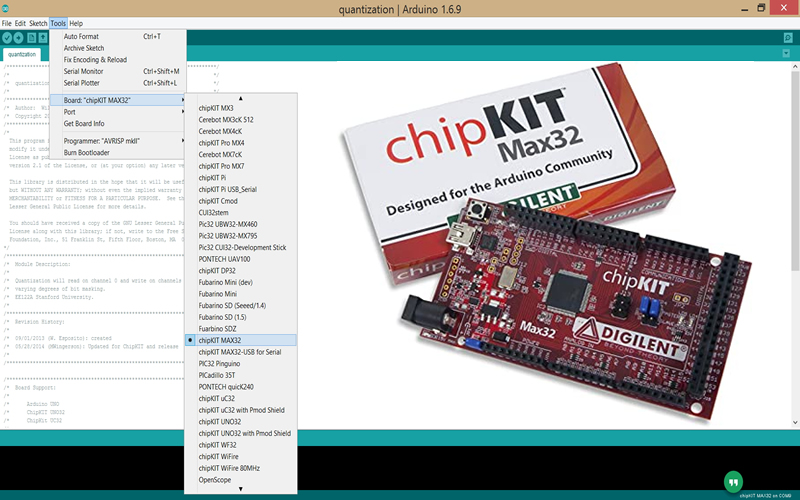Click the board list scroll-up arrow
The width and height of the screenshot is (800, 500).
(x=240, y=98)
